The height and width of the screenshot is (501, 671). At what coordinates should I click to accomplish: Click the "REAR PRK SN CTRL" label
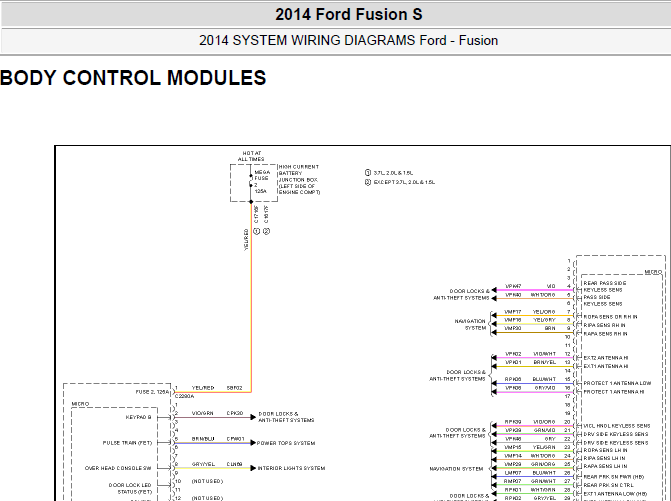tap(608, 485)
